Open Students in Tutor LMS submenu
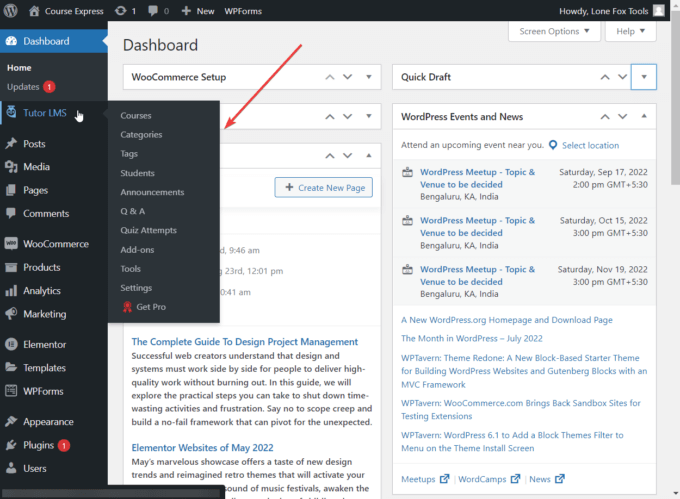680x499 pixels. 137,173
